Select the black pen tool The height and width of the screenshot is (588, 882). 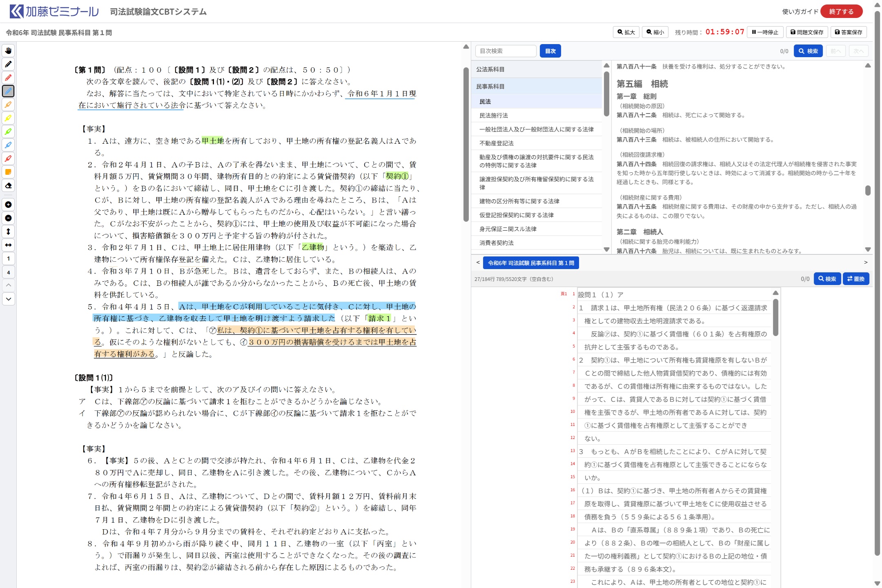(8, 64)
